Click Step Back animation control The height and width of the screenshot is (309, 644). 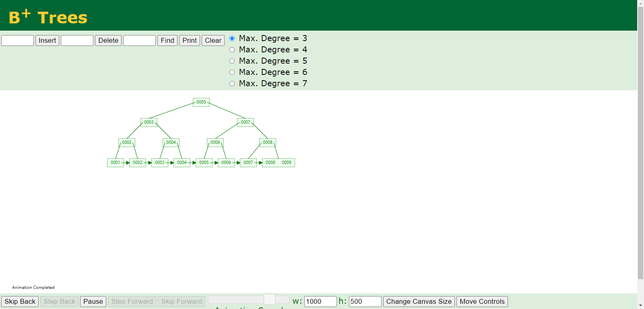coord(60,301)
